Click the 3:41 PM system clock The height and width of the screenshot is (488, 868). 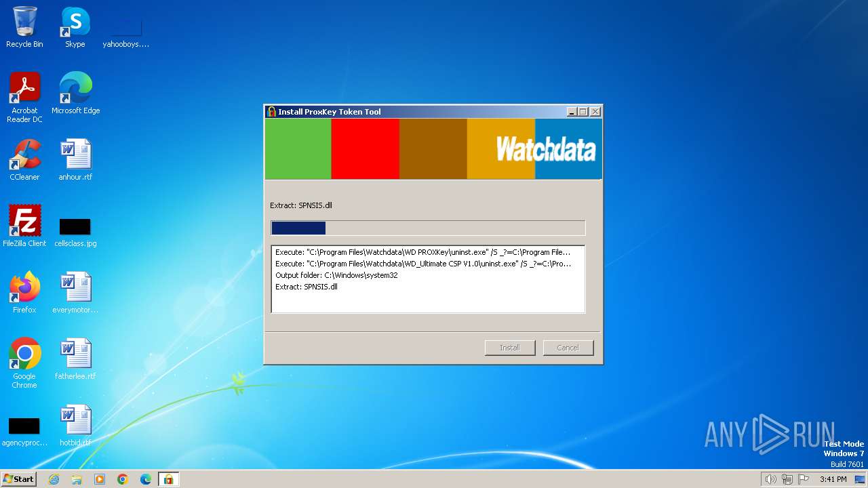pos(833,479)
